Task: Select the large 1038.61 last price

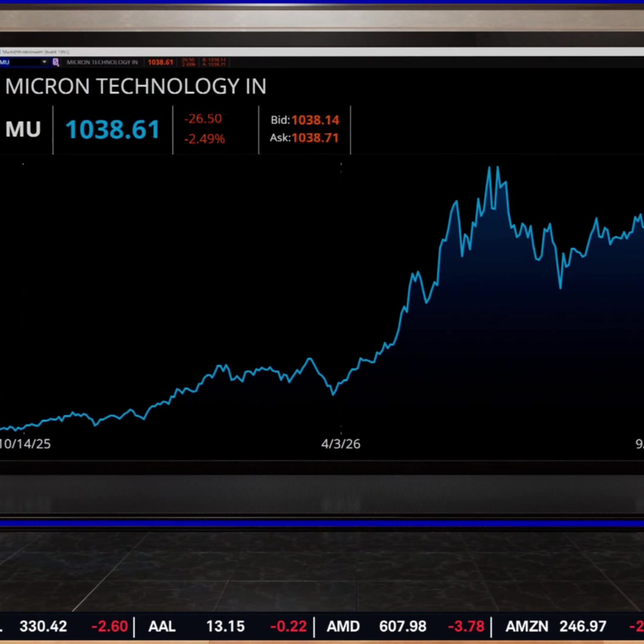Action: pos(113,129)
